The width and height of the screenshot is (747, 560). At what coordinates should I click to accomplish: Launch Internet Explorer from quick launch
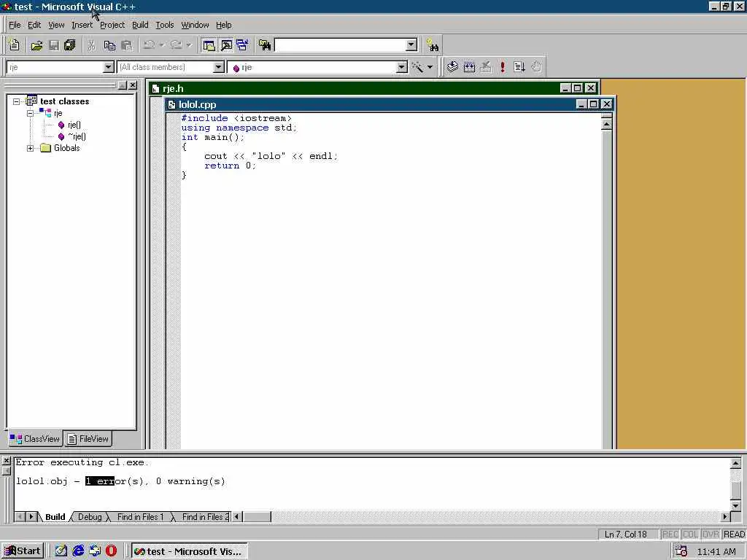point(77,551)
